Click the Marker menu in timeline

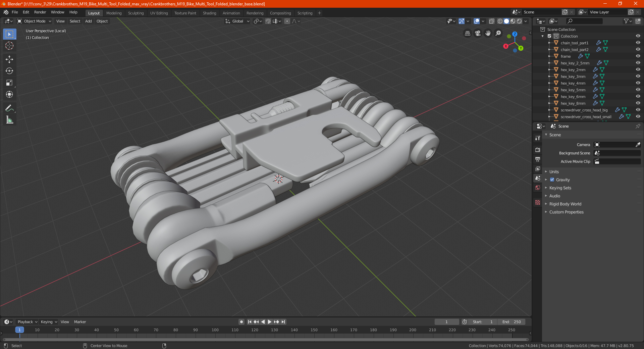[80, 322]
